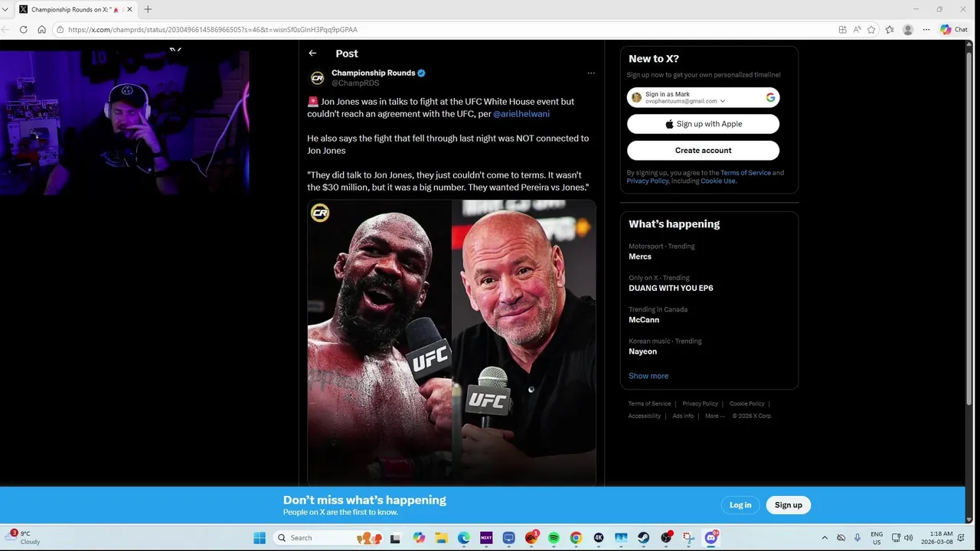Open Edge settings and more menu
The height and width of the screenshot is (551, 980).
click(x=926, y=30)
